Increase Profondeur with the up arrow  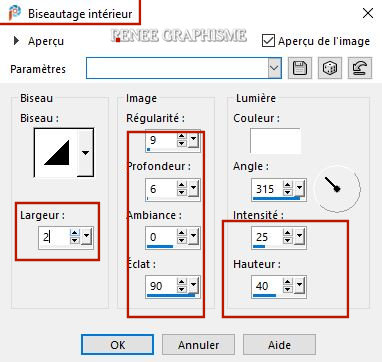[x=182, y=185]
